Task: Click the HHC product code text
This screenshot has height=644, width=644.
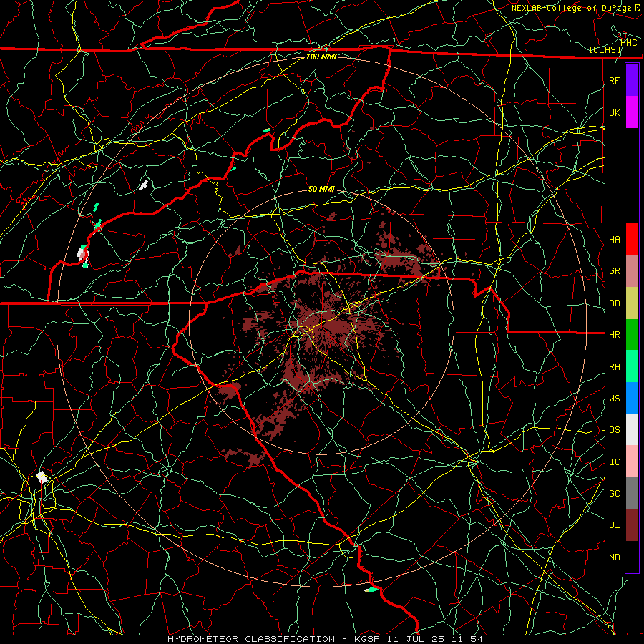Action: [x=629, y=43]
